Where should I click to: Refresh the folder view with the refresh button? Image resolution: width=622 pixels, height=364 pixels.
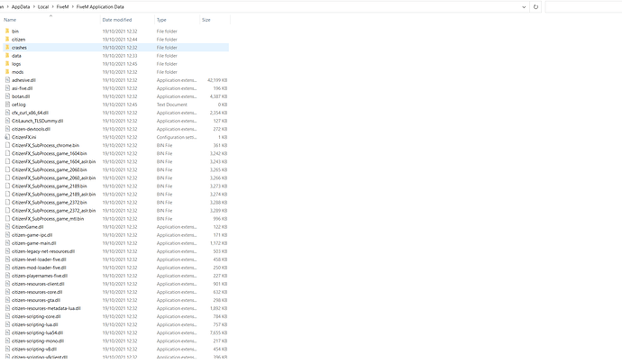click(x=535, y=6)
